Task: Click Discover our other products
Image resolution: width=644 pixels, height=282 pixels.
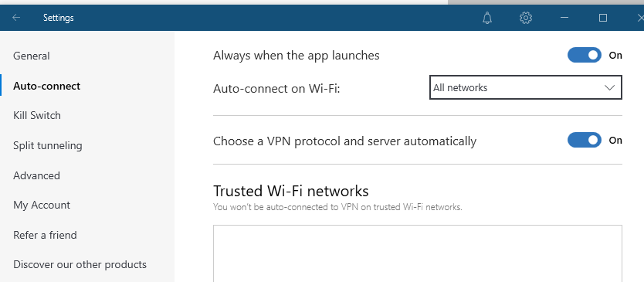Action: (80, 264)
